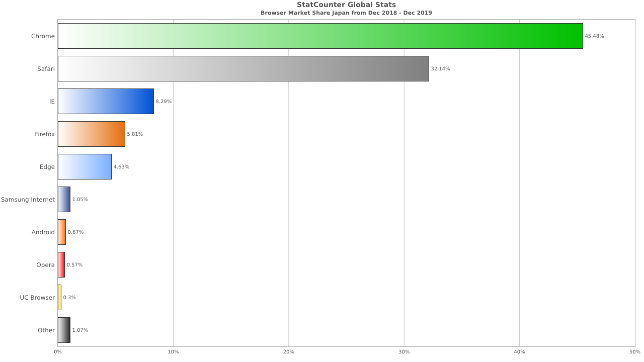Click the 0.3% value label

69,298
